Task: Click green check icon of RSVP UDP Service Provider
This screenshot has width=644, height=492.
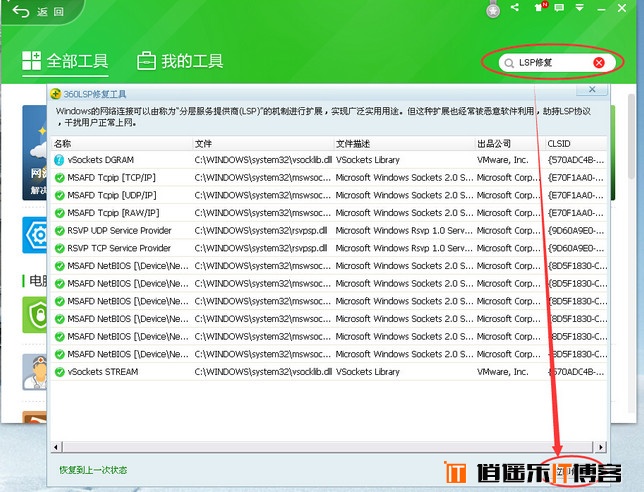Action: coord(60,231)
